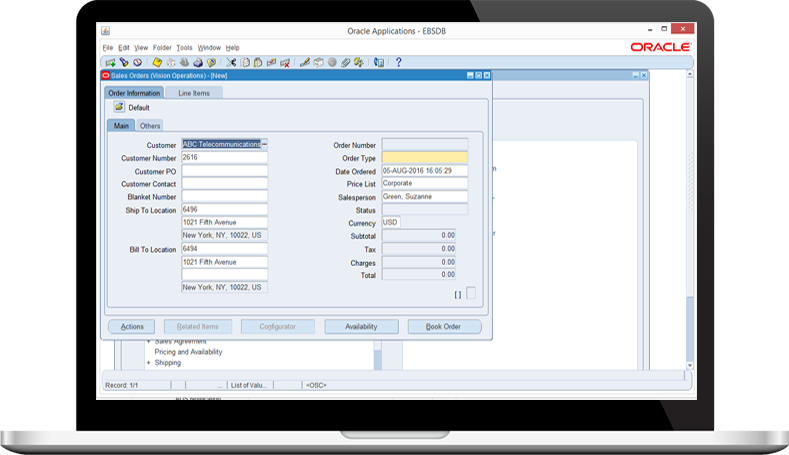
Task: Click the blue question mark Help icon
Action: coord(398,62)
